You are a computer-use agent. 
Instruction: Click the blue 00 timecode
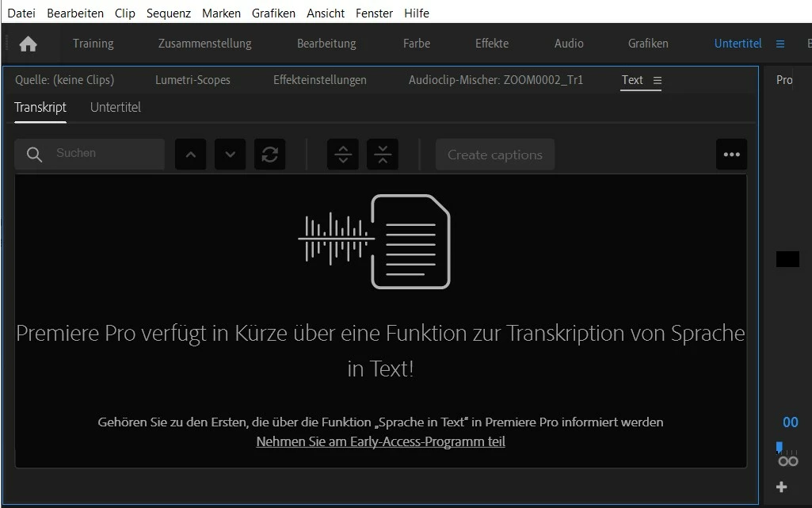[x=791, y=422]
